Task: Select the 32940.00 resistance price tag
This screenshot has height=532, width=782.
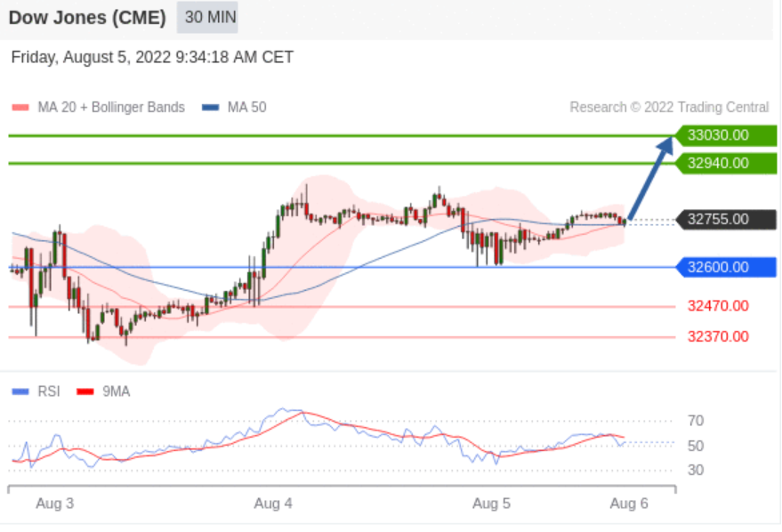Action: coord(726,163)
